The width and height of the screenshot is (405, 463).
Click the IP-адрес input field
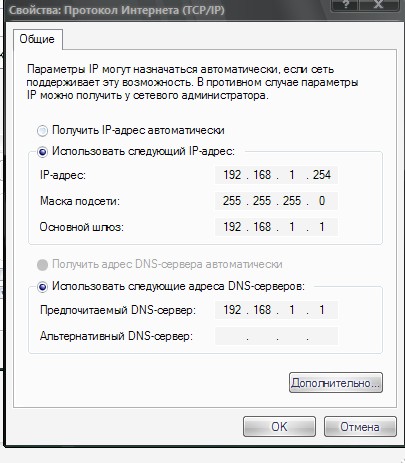[x=276, y=175]
